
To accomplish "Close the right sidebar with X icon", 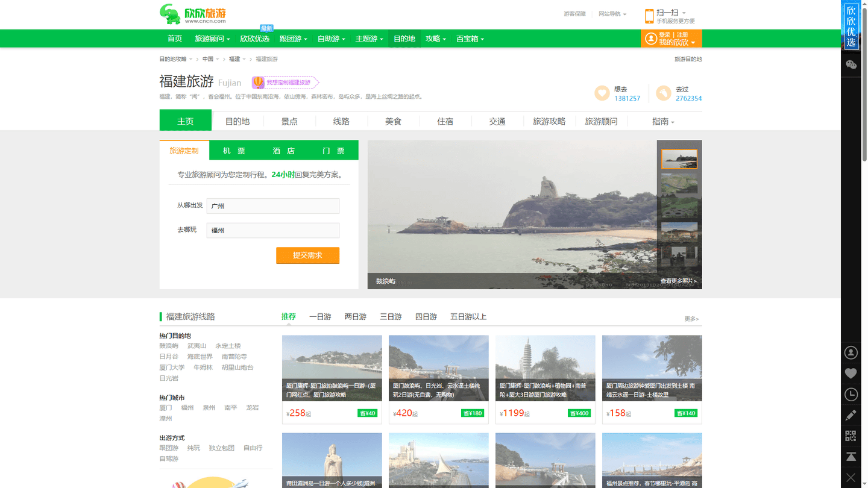I will (x=851, y=478).
